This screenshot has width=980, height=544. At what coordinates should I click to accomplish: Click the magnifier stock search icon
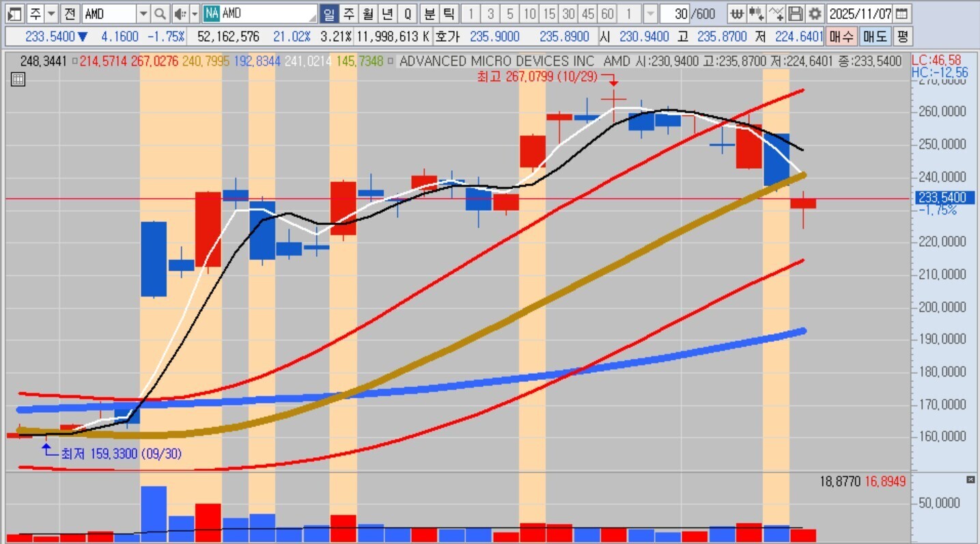(x=160, y=13)
